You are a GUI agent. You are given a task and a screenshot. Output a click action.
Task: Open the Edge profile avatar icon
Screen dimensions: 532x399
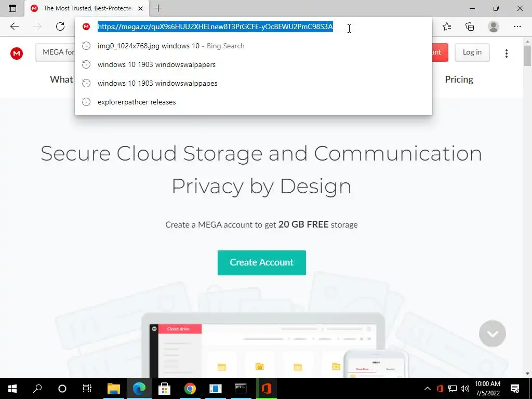coord(494,26)
